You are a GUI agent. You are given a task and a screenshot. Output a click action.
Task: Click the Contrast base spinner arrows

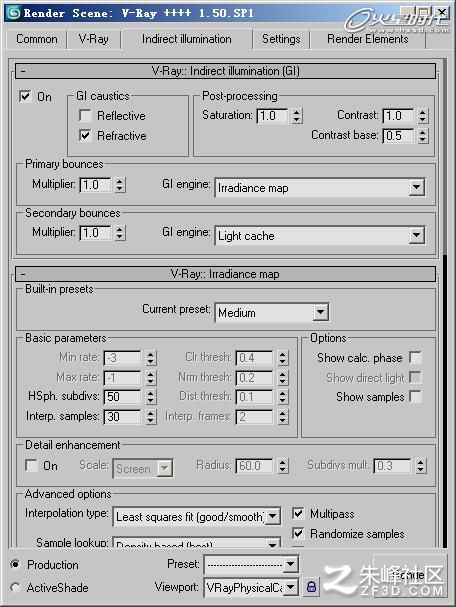tap(423, 136)
